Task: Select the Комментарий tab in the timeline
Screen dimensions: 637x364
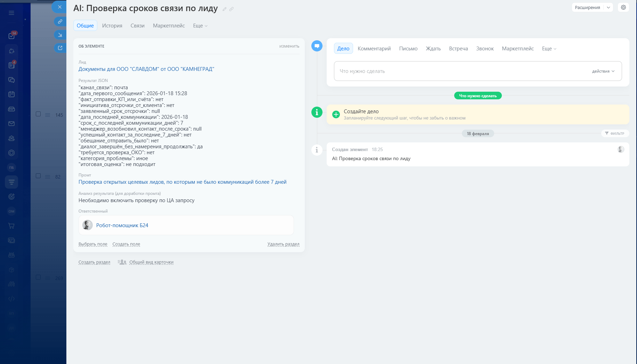Action: click(x=374, y=49)
